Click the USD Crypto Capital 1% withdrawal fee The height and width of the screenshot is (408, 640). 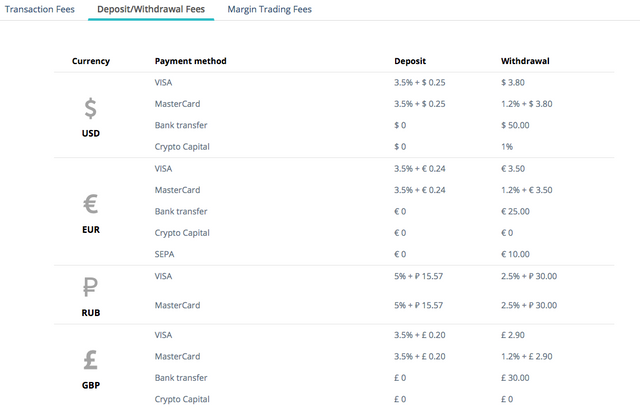click(x=507, y=146)
